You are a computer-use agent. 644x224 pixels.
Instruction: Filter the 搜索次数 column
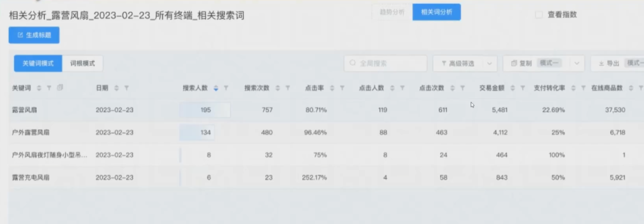click(x=288, y=88)
